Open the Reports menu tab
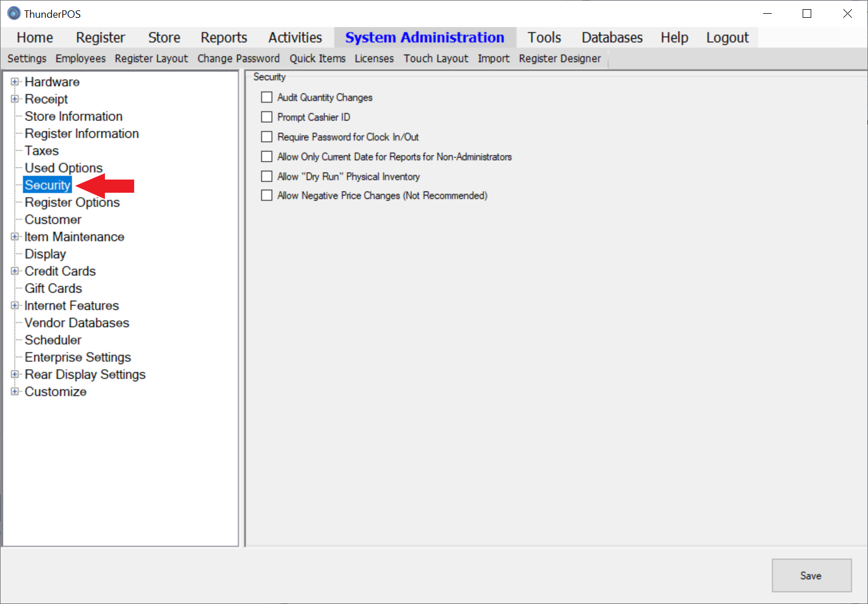This screenshot has width=868, height=604. pos(224,38)
